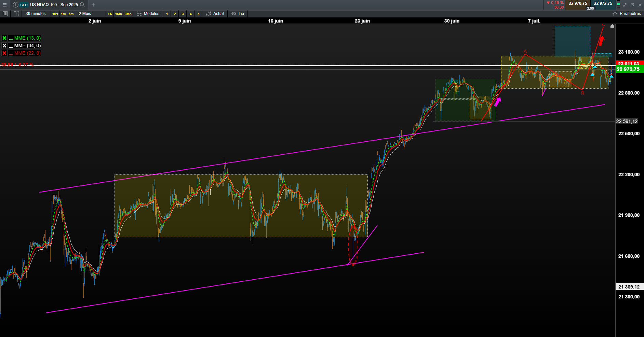
Task: Switch to the 1m timeframe shortcut
Action: click(x=63, y=14)
